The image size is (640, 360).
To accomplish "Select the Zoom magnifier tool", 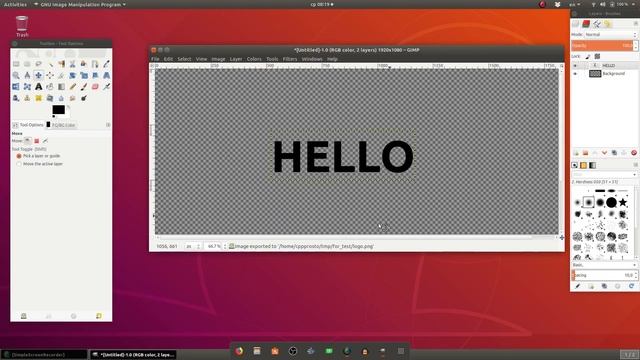I will pos(16,76).
